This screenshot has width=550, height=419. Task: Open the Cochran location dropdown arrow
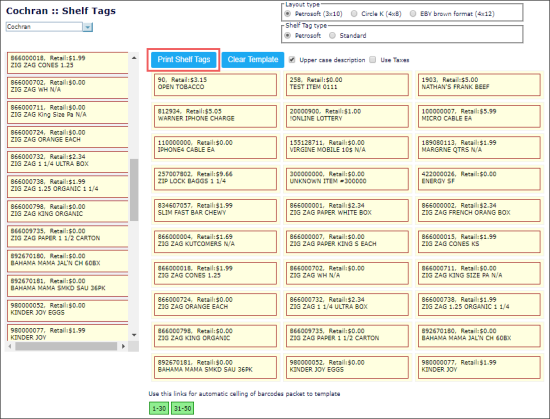click(x=88, y=27)
